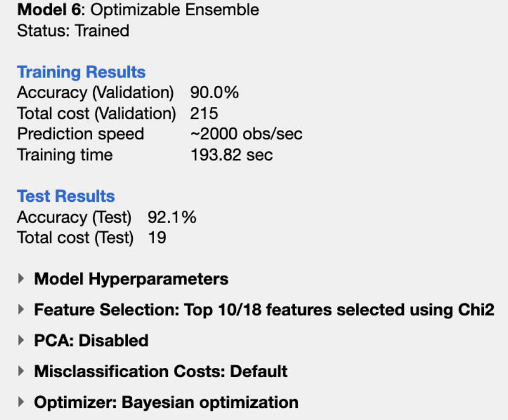Click the Test Results heading
The width and height of the screenshot is (508, 420).
coord(66,196)
